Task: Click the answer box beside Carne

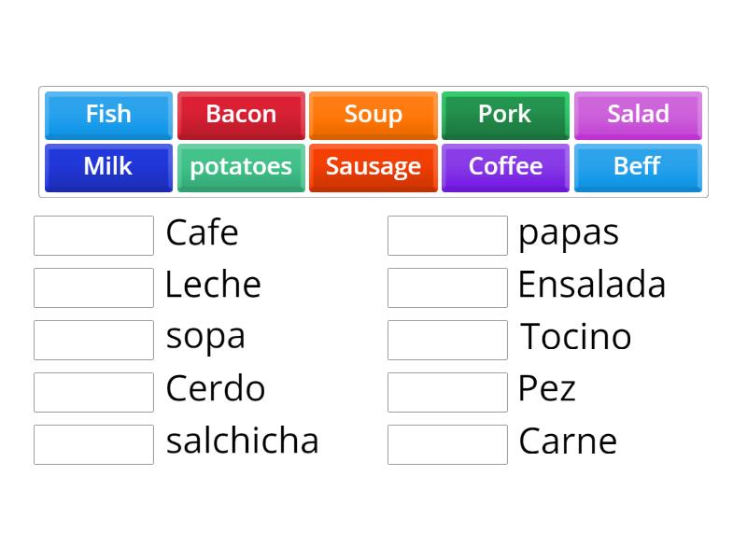Action: pos(447,444)
